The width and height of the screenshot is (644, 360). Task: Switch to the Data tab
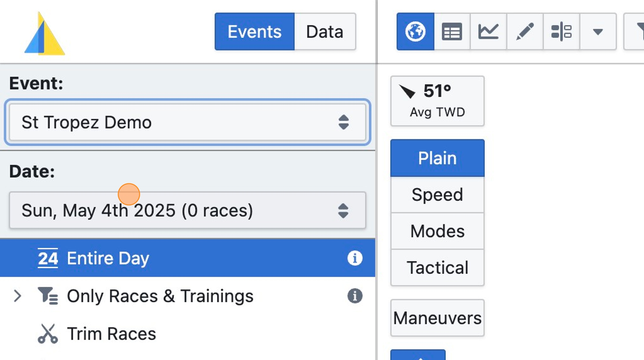coord(325,31)
